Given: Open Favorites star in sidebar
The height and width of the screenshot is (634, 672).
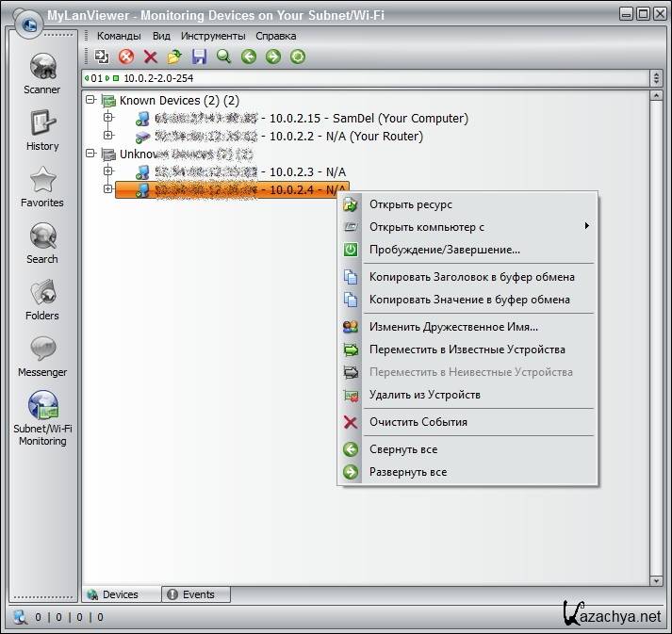Looking at the screenshot, I should pos(41,187).
